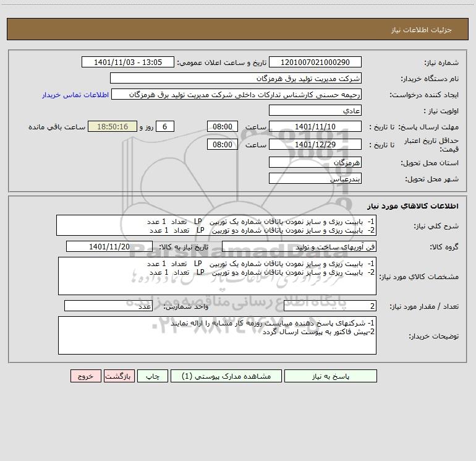
Task: Click delivery province field هرمزگان
Action: point(315,162)
